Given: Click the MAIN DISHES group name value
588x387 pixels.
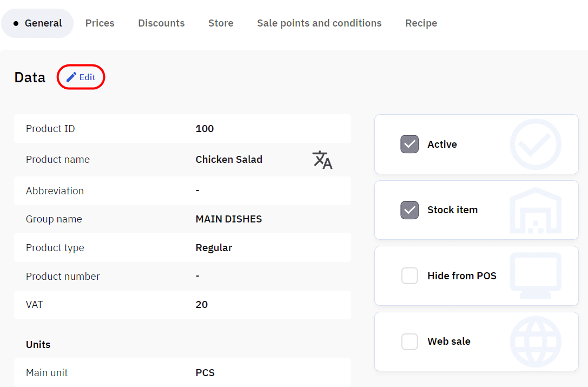Looking at the screenshot, I should pyautogui.click(x=229, y=219).
